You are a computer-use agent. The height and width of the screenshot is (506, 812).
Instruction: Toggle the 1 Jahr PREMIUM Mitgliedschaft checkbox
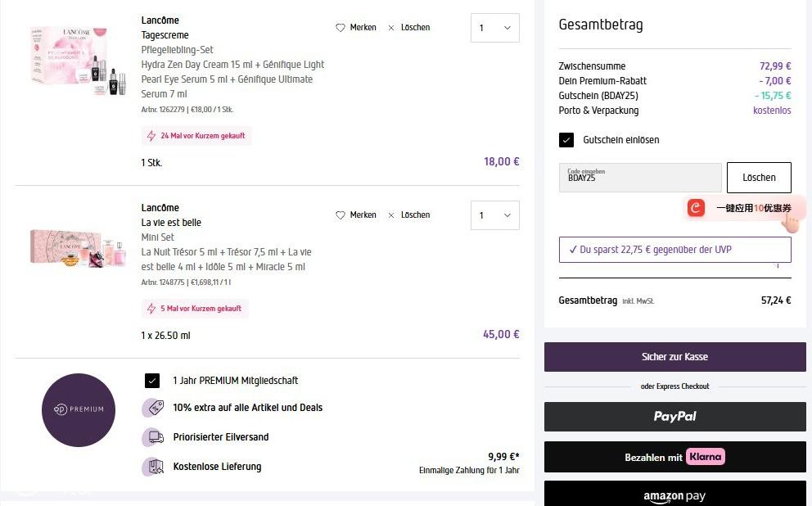coord(152,381)
